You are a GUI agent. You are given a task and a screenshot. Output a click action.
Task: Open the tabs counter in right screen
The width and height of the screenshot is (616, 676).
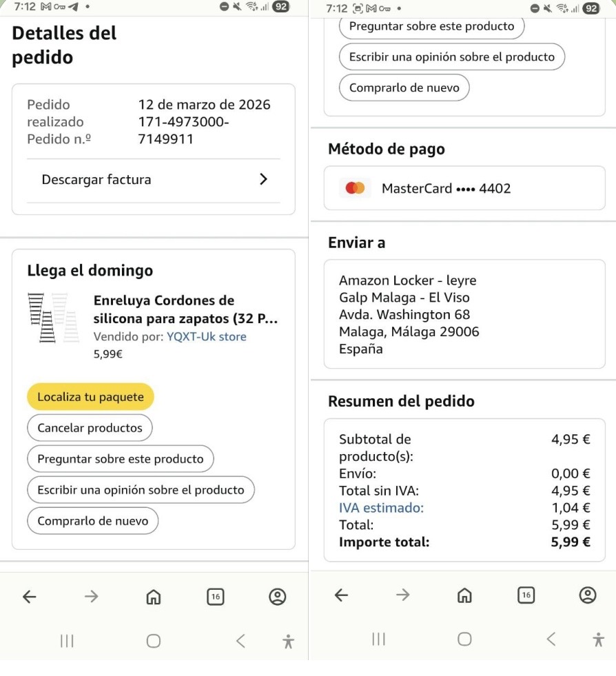[526, 595]
